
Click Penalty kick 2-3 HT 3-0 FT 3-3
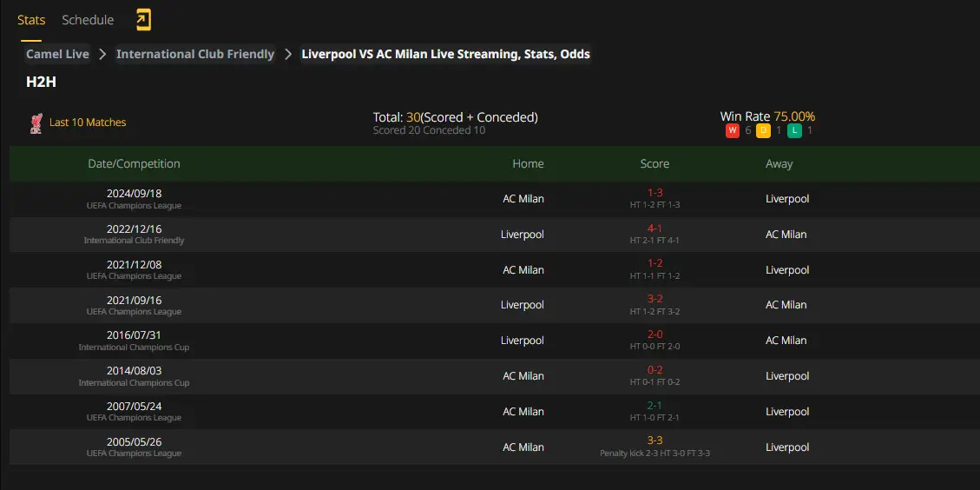point(655,454)
